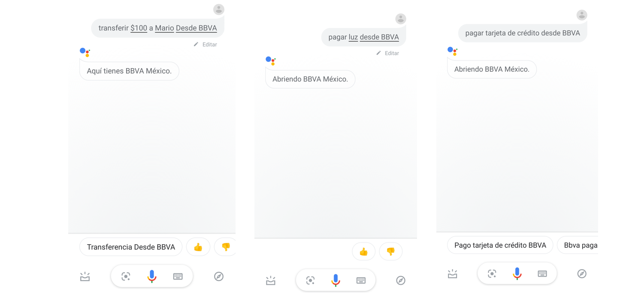The width and height of the screenshot is (644, 300).
Task: Tap the microphone in the middle Assistant panel
Action: 336,280
